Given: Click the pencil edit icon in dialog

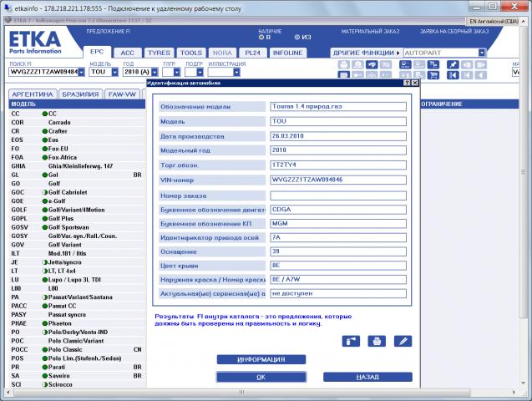Looking at the screenshot, I should (403, 341).
